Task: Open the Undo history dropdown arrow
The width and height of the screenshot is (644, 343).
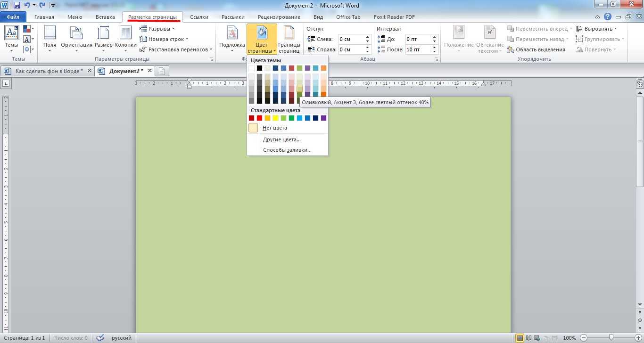Action: pyautogui.click(x=34, y=6)
